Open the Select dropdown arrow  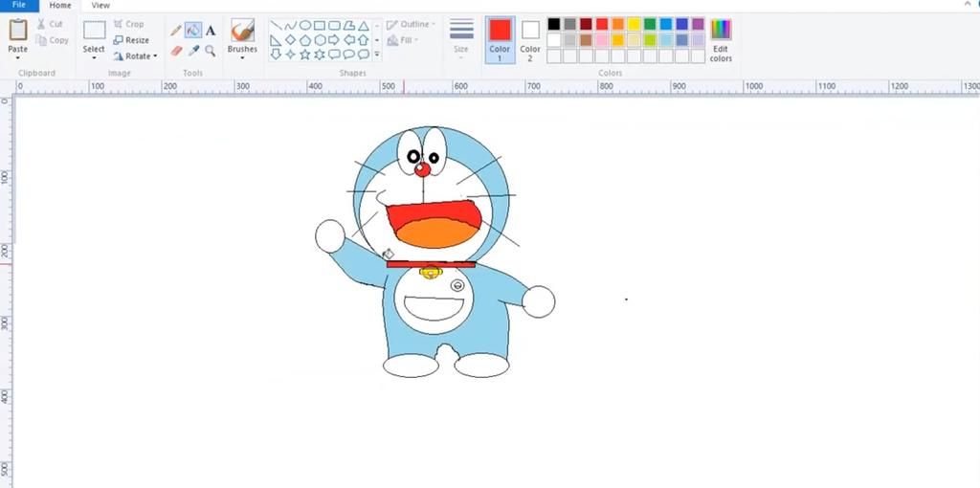(x=95, y=58)
